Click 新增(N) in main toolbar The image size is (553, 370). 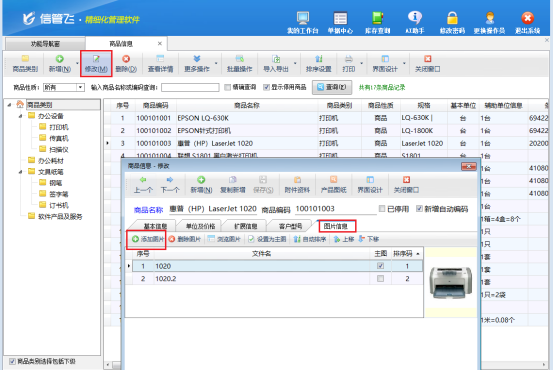click(60, 63)
